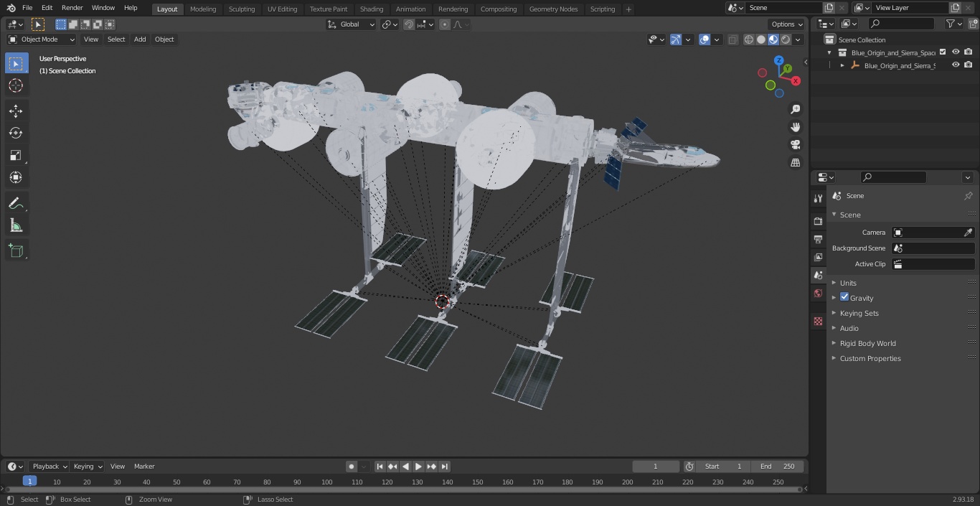This screenshot has height=506, width=980.
Task: Jump to the timeline end frame button
Action: (444, 467)
